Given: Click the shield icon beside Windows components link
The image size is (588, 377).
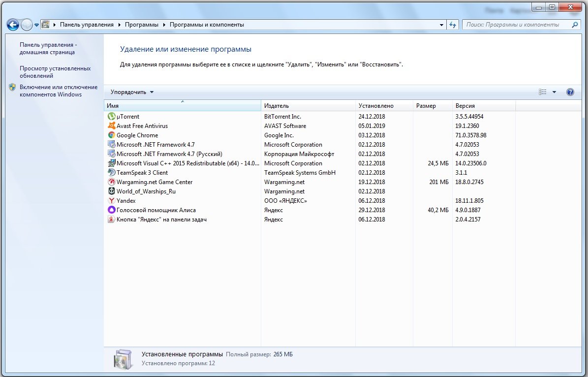Looking at the screenshot, I should coord(12,88).
